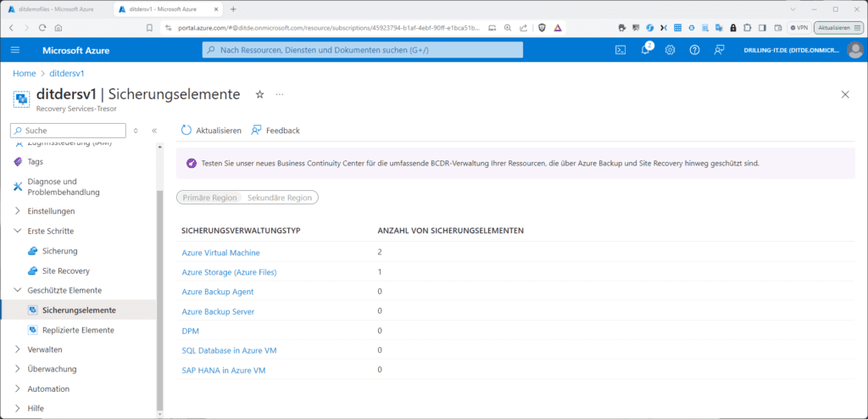Open Azure Storage (Azure Files) link
The width and height of the screenshot is (868, 419).
coord(229,272)
